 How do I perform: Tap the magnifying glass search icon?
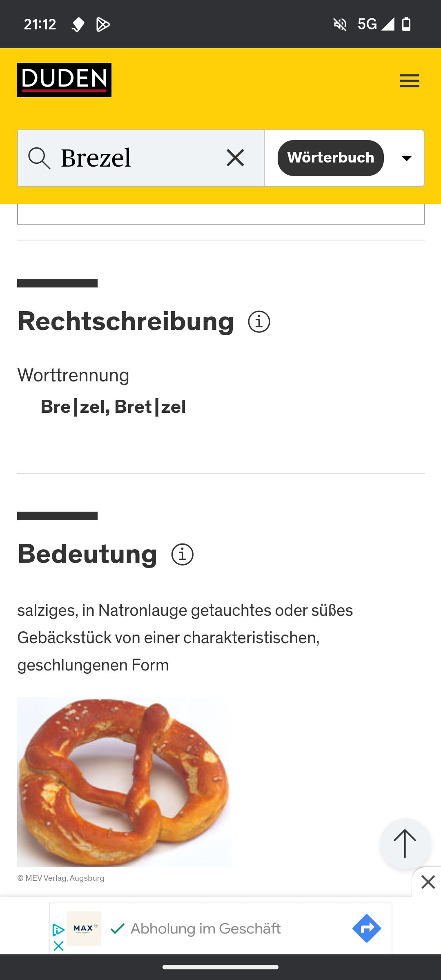[x=39, y=158]
